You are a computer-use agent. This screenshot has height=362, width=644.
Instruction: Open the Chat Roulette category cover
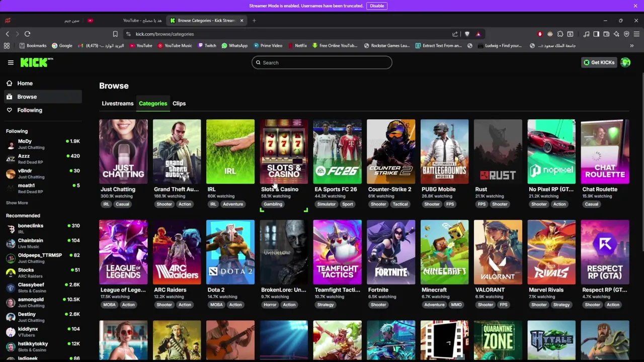pos(605,151)
